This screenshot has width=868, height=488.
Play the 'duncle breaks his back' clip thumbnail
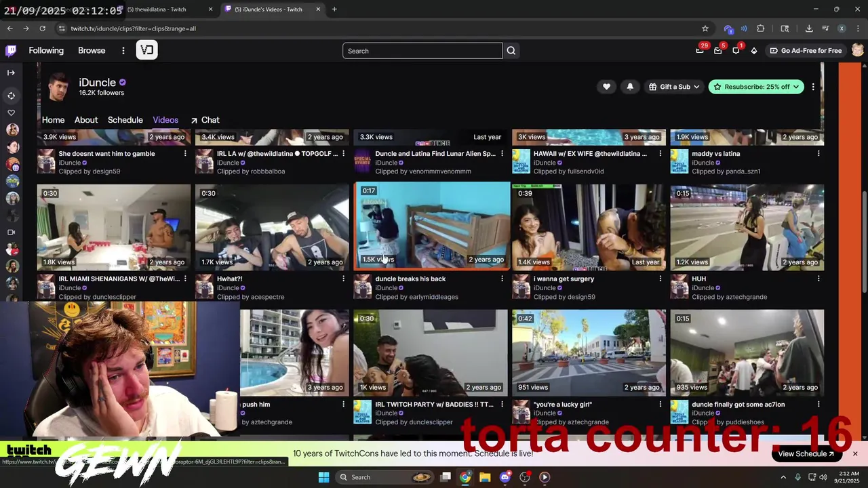click(x=431, y=226)
